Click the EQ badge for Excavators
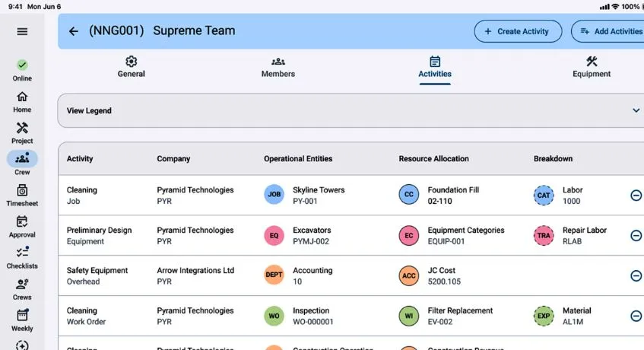 274,235
